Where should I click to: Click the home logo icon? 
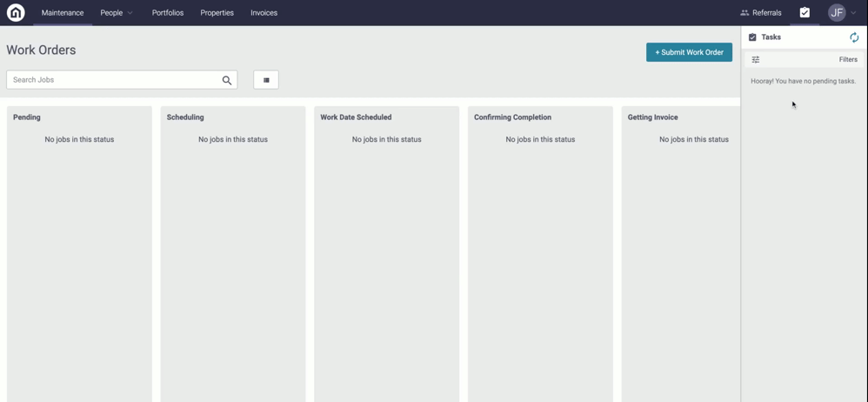click(16, 13)
